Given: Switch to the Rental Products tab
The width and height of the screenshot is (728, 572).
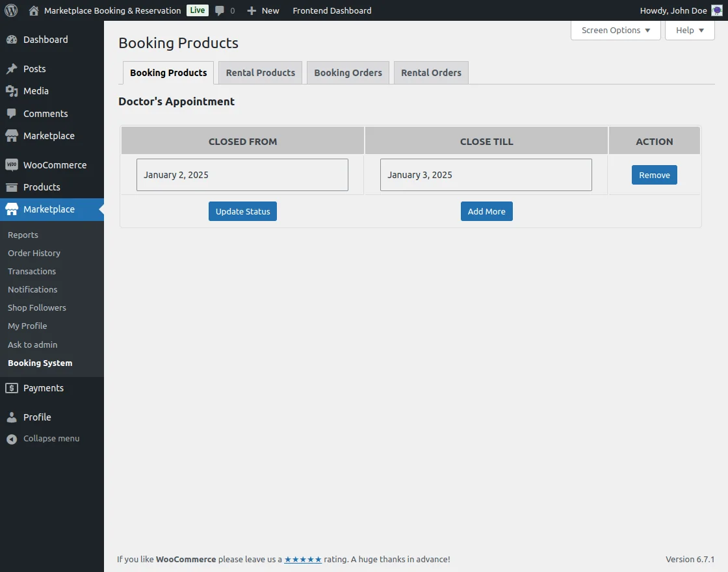Looking at the screenshot, I should (x=261, y=73).
